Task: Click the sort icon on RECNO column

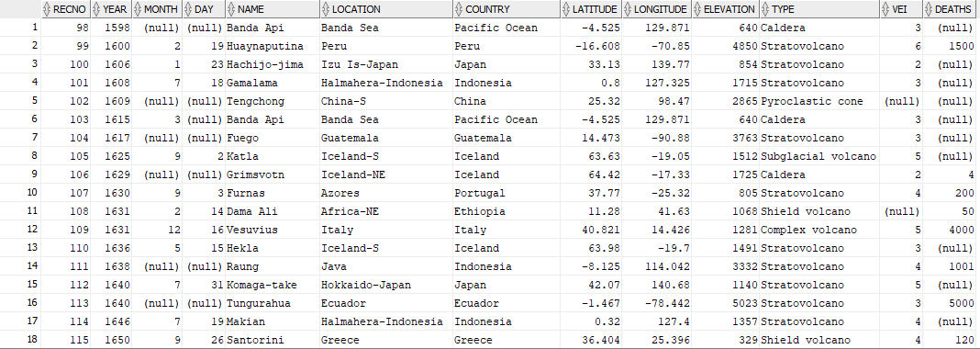Action: point(46,9)
